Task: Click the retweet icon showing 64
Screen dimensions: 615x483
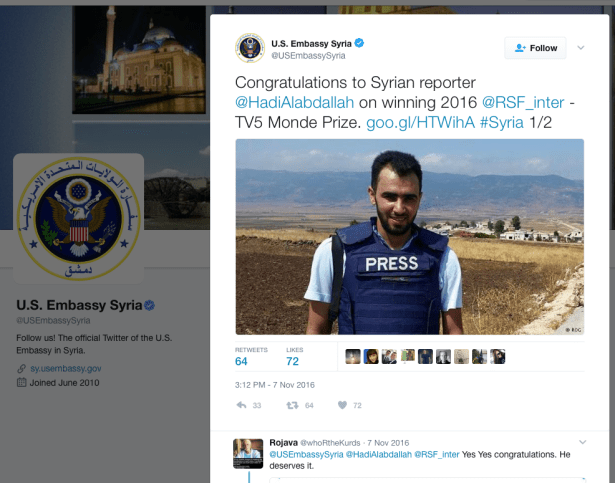Action: [x=292, y=405]
